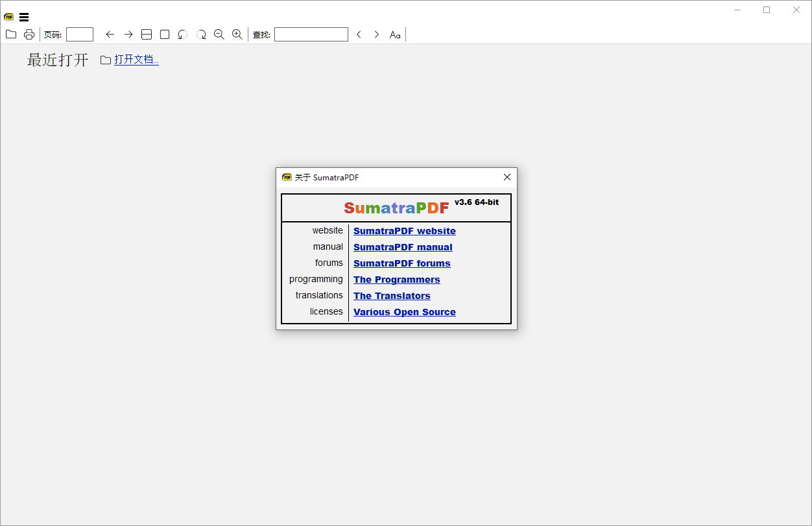The height and width of the screenshot is (526, 812).
Task: Click the About dialog title bar icon
Action: [x=287, y=177]
